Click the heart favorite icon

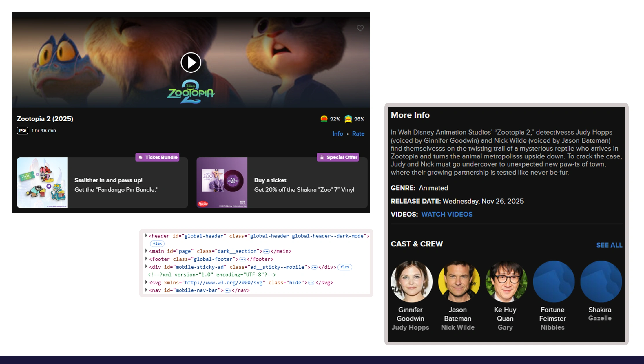360,28
